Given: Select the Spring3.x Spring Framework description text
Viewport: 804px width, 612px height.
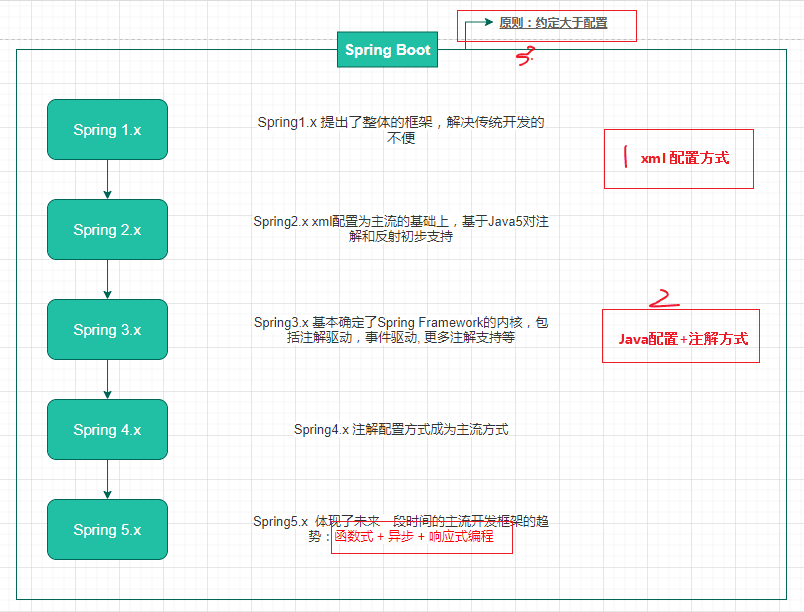Looking at the screenshot, I should coord(400,330).
